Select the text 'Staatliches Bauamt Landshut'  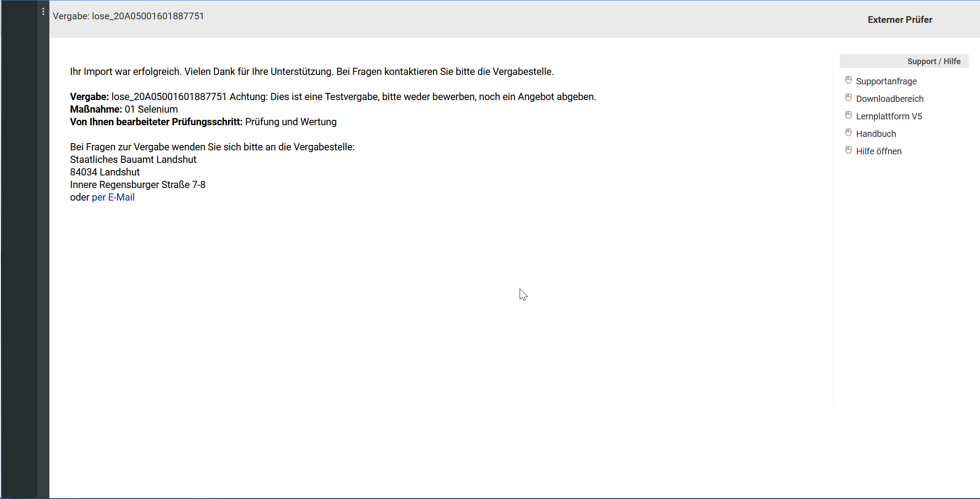133,160
